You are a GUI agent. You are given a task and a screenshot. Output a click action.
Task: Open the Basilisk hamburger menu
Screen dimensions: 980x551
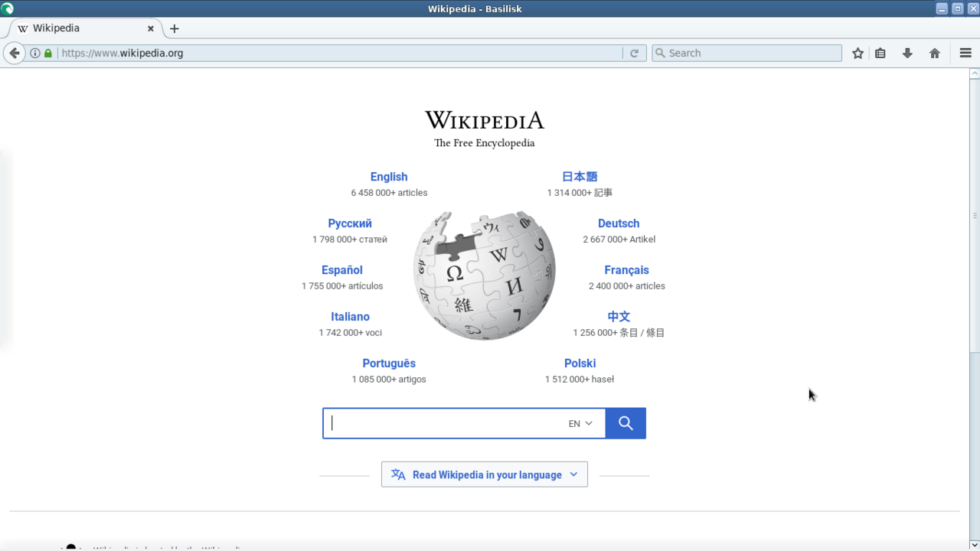965,53
